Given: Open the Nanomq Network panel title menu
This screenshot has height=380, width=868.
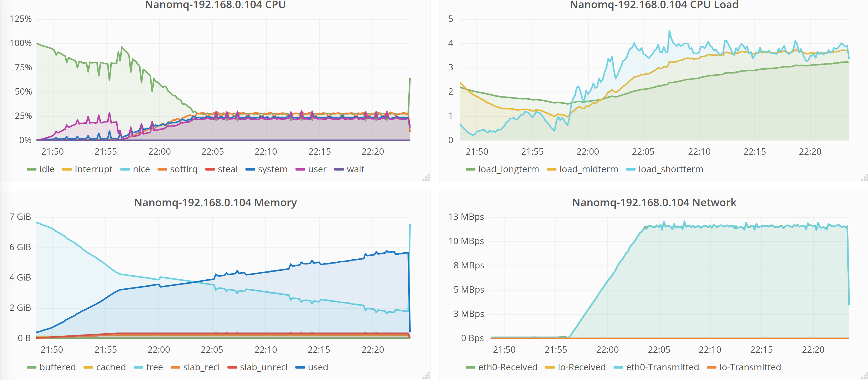Looking at the screenshot, I should 654,203.
